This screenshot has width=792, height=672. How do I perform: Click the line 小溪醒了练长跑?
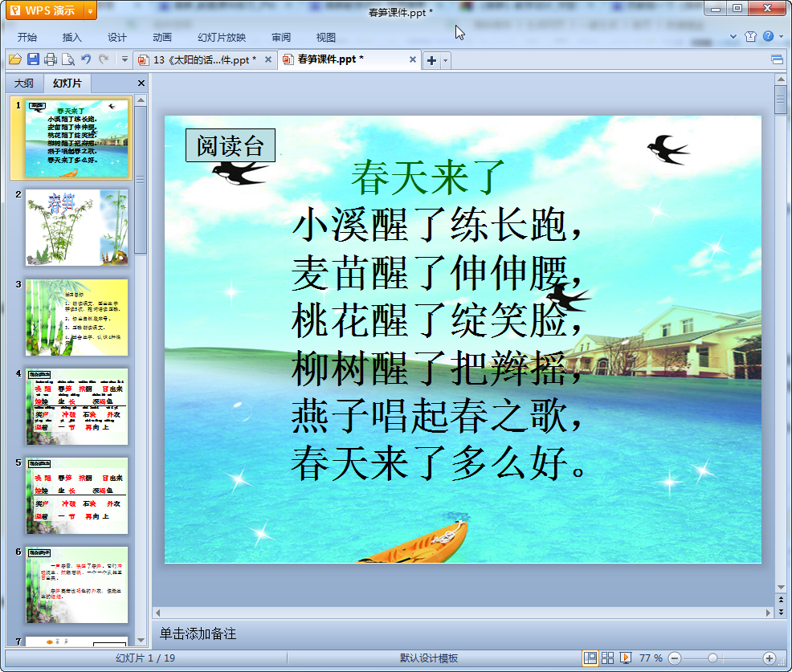pyautogui.click(x=436, y=224)
